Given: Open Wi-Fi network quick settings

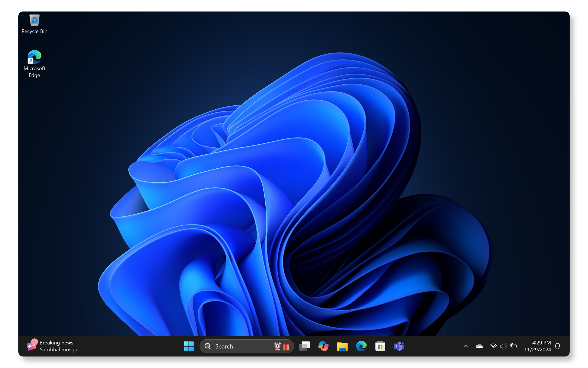Looking at the screenshot, I should tap(493, 346).
